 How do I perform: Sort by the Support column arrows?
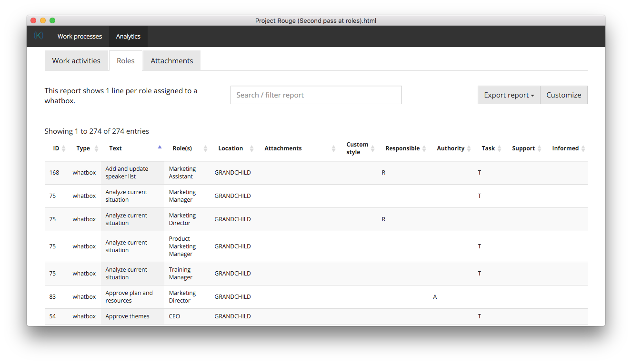539,148
